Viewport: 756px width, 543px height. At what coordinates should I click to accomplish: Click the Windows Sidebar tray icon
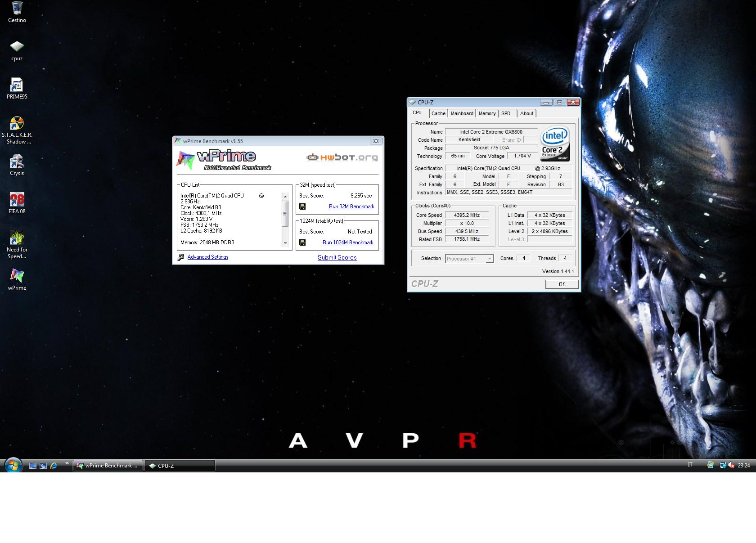(x=711, y=465)
